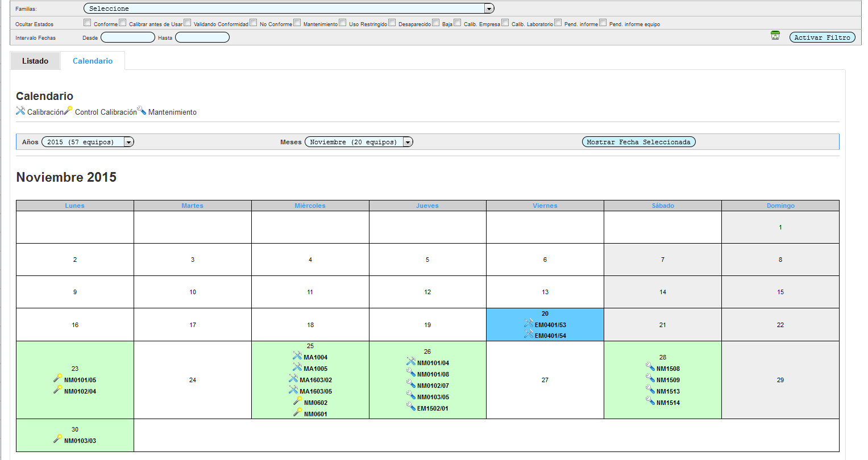Check the Pend. informe equipo checkbox
Screen dimensions: 868x460
[603, 23]
